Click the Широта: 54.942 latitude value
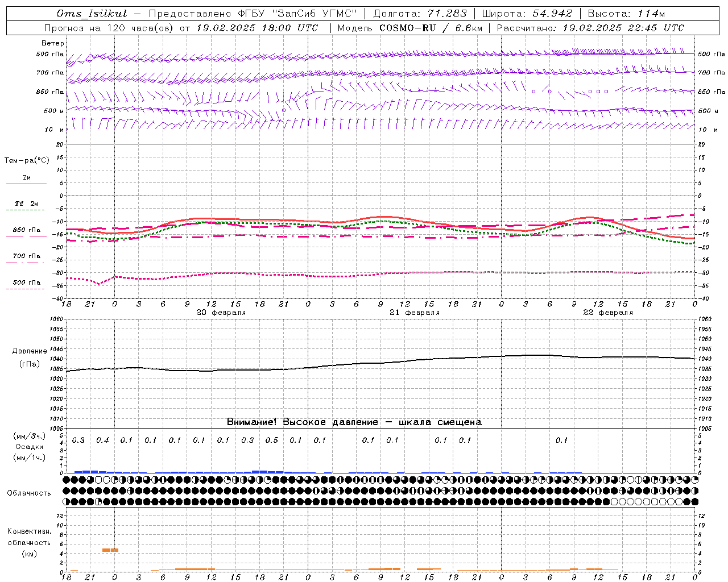The image size is (728, 582). tap(527, 14)
